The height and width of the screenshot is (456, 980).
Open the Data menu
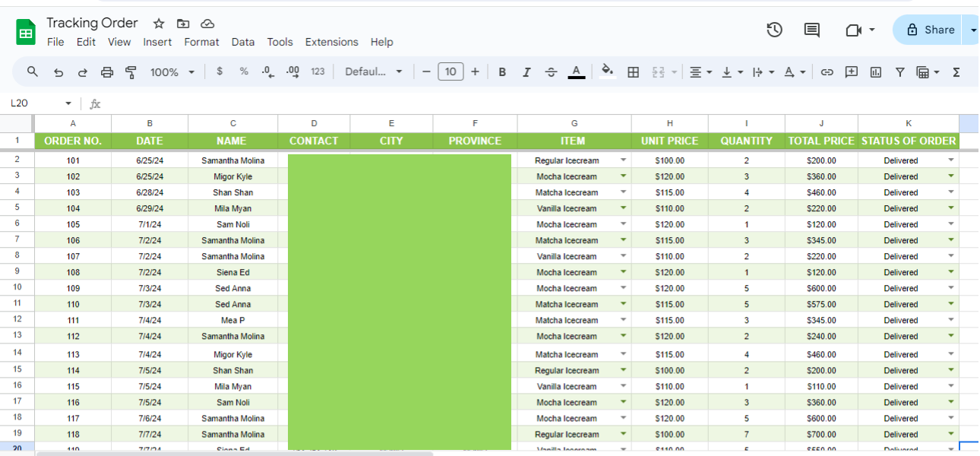point(243,42)
